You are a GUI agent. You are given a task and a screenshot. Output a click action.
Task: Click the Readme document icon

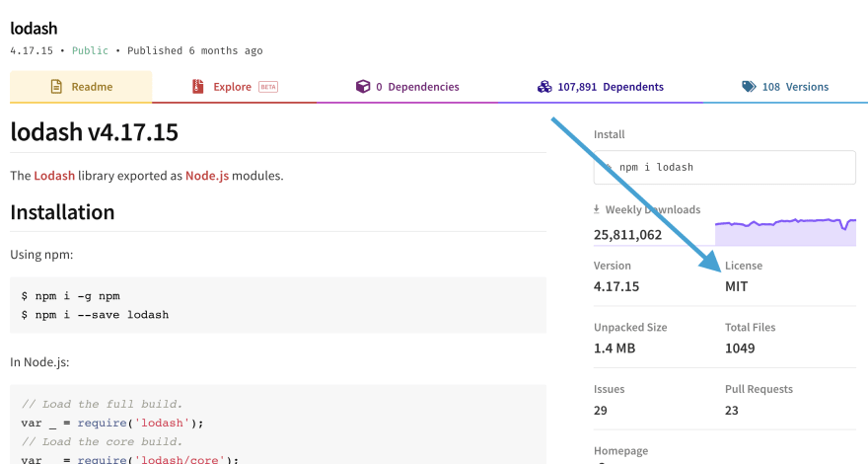[56, 87]
